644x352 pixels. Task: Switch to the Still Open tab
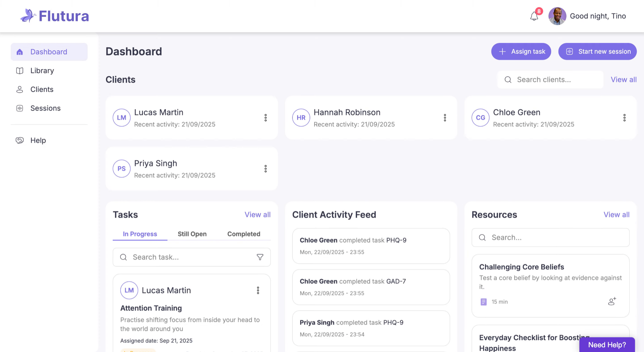point(192,234)
